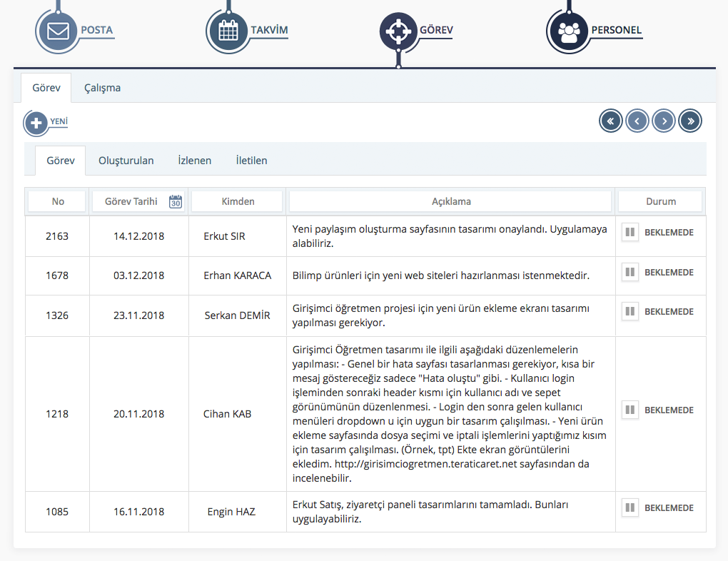This screenshot has height=561, width=728.
Task: Go to first page with double-left arrow
Action: (x=610, y=121)
